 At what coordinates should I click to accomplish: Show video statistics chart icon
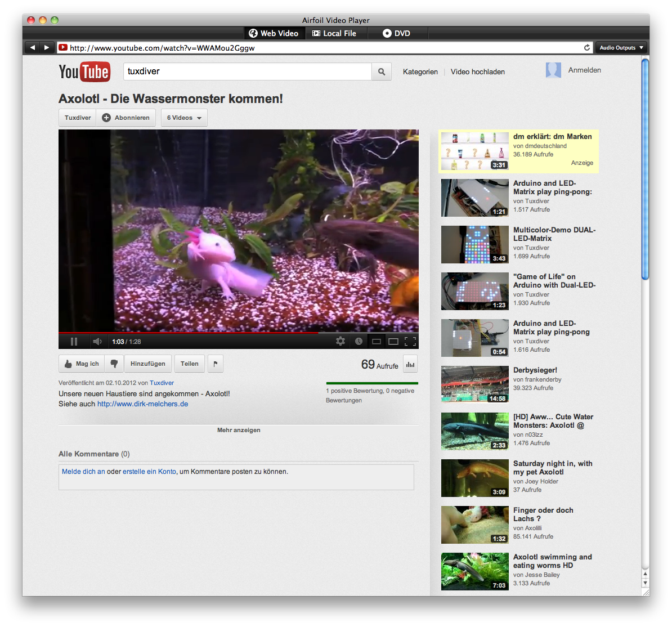pos(410,364)
